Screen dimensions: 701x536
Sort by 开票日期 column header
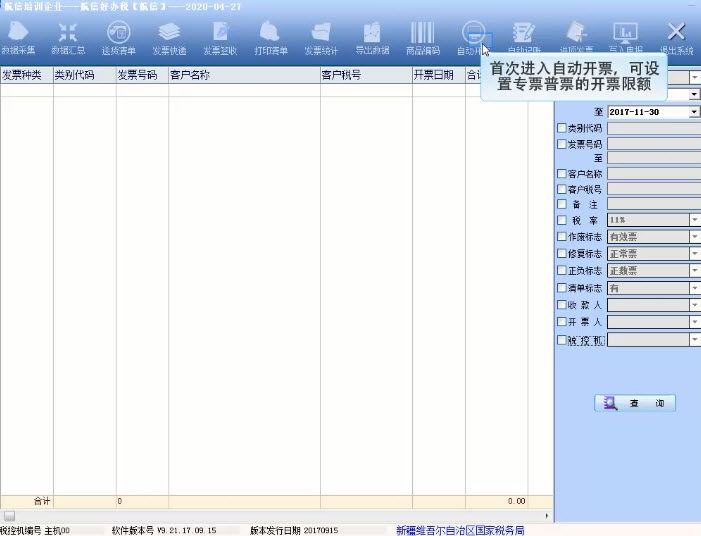click(439, 75)
